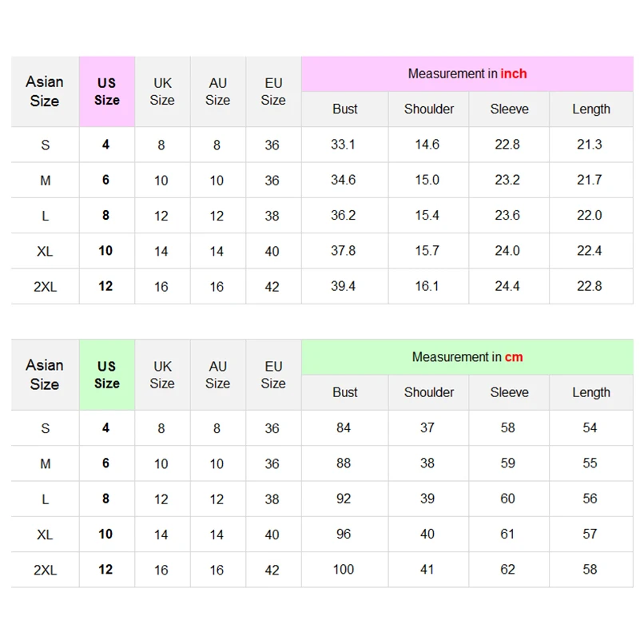Click the 21.3 Length value
The height and width of the screenshot is (644, 644).
(590, 145)
